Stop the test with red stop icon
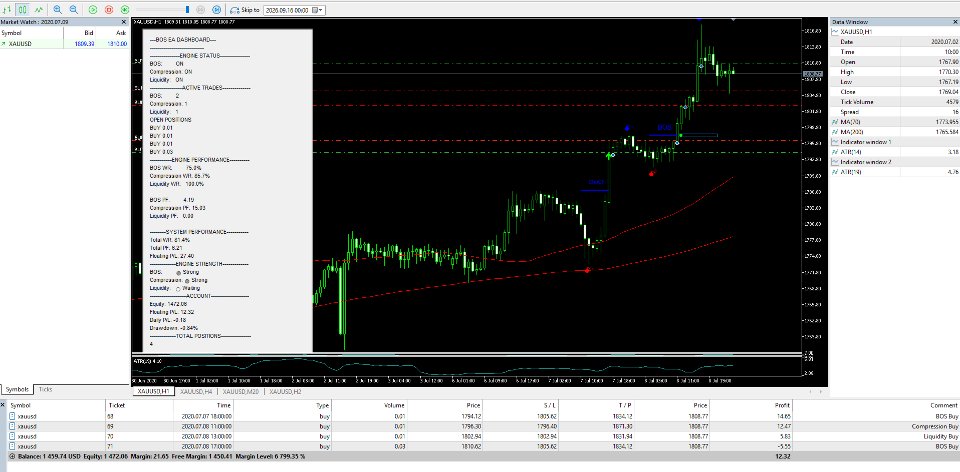 (x=109, y=10)
